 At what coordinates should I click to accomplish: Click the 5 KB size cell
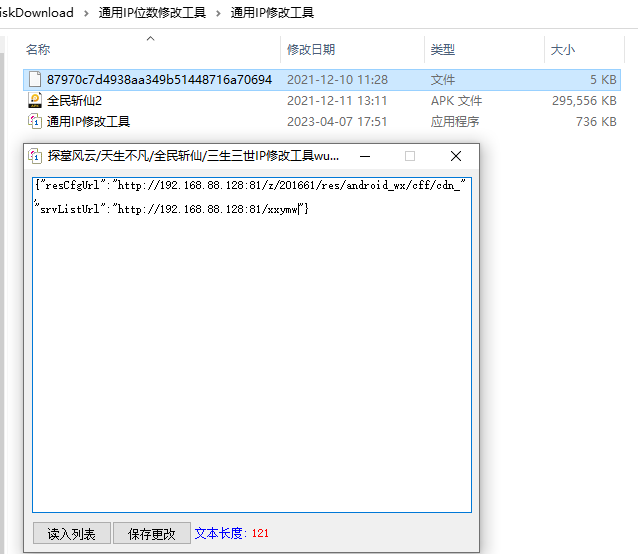[x=603, y=79]
